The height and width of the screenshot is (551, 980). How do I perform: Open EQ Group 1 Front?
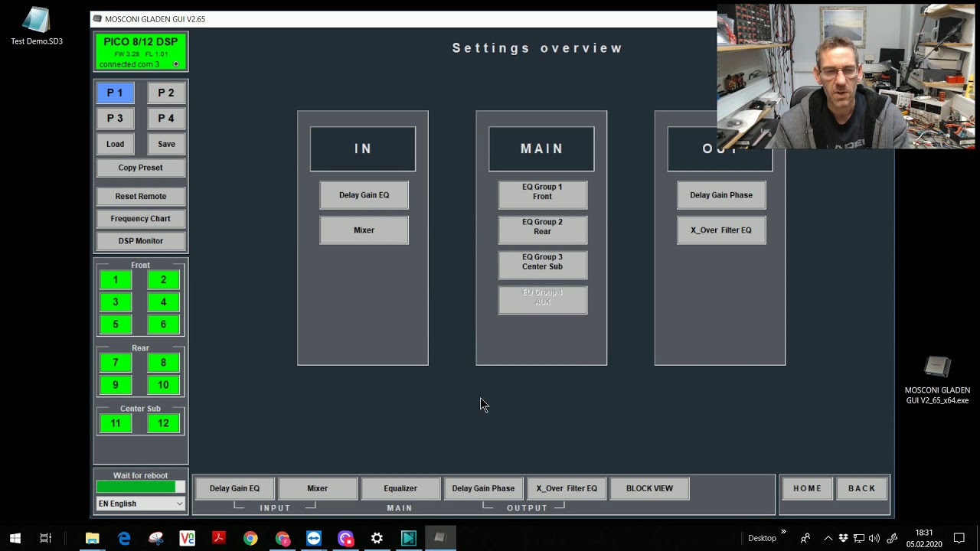tap(542, 195)
